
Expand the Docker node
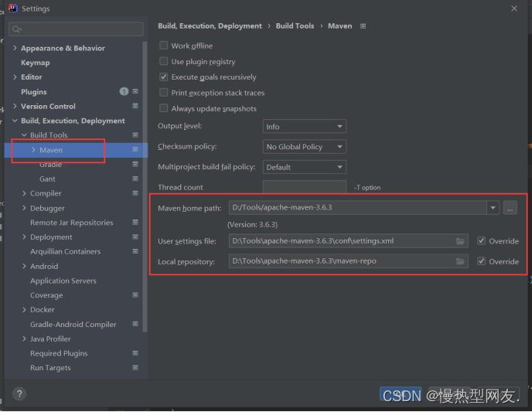[24, 310]
